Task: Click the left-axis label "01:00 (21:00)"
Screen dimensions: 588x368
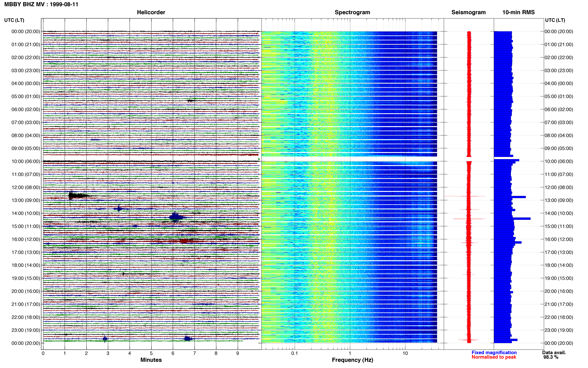Action: 26,45
